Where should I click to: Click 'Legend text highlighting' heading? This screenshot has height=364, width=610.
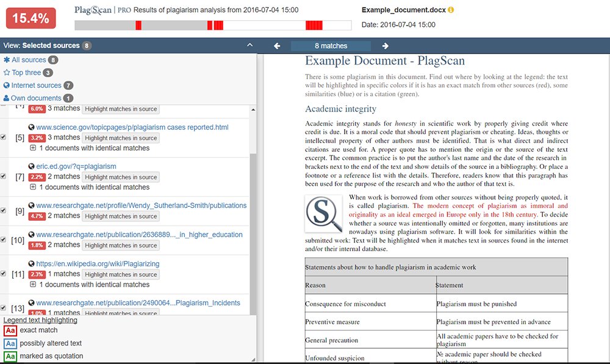point(40,320)
